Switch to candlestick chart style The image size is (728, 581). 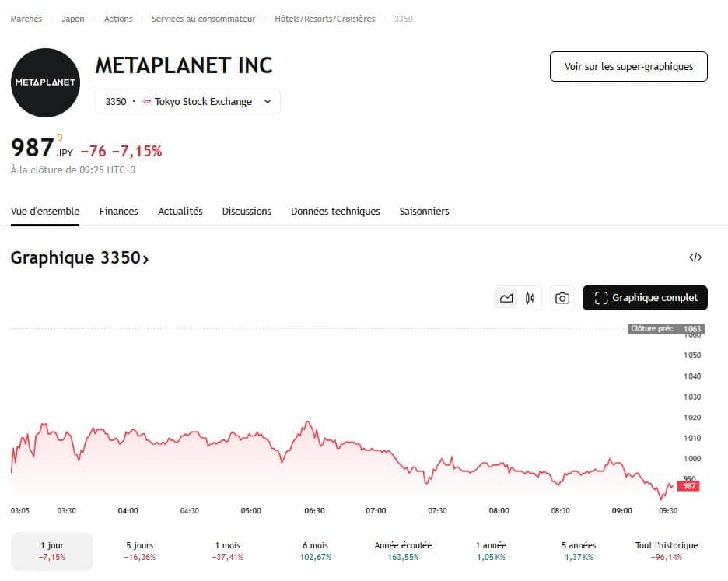[x=530, y=298]
